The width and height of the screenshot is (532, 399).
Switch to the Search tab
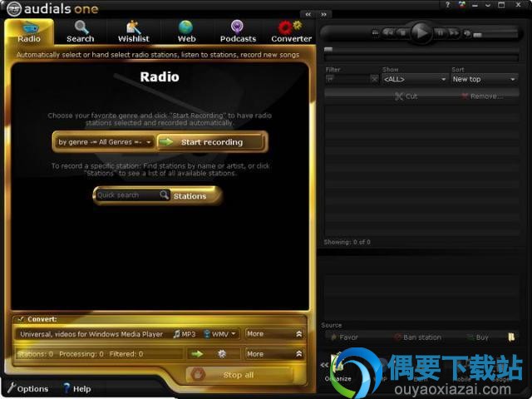point(81,32)
